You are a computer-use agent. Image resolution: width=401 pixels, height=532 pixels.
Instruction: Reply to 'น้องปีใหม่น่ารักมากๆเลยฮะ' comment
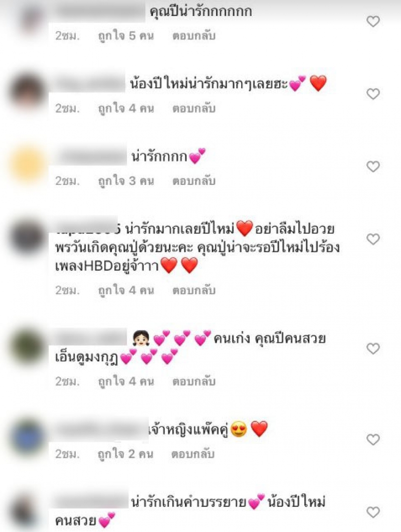click(194, 109)
